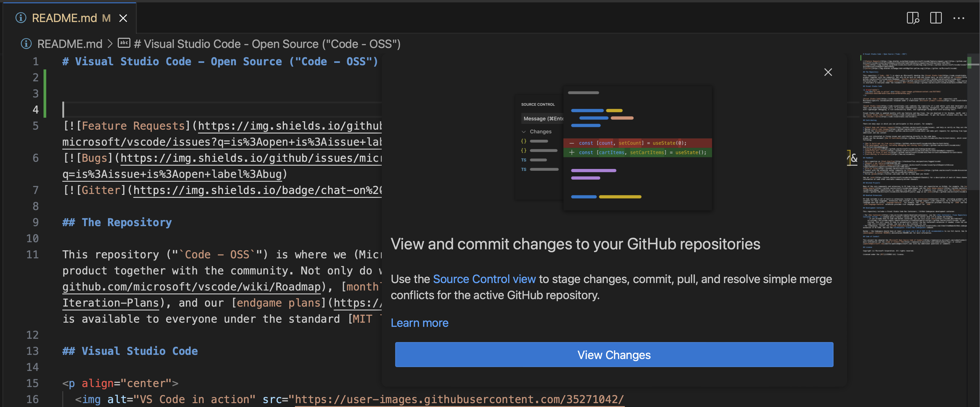This screenshot has width=980, height=407.
Task: Click the View Changes button
Action: pyautogui.click(x=614, y=355)
